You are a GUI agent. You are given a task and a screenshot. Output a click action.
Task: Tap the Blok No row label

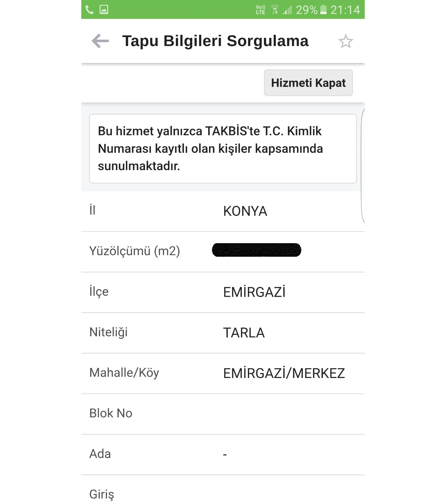click(111, 413)
